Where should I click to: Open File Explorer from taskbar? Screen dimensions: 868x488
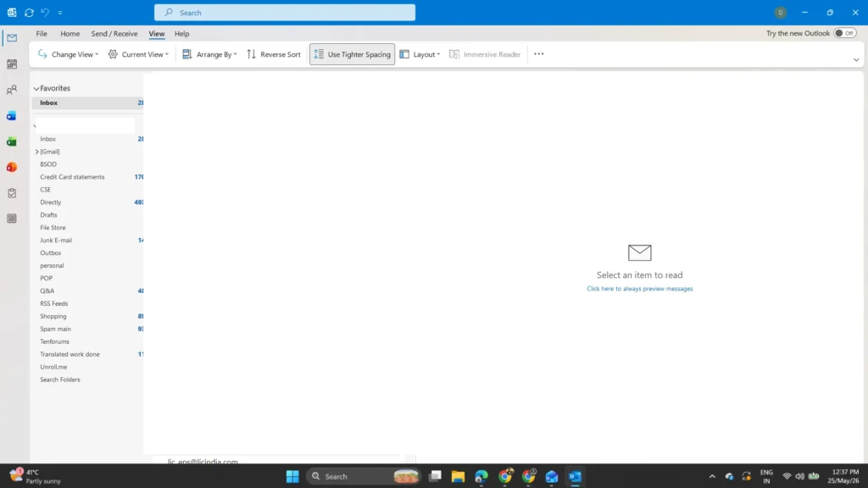click(x=458, y=476)
